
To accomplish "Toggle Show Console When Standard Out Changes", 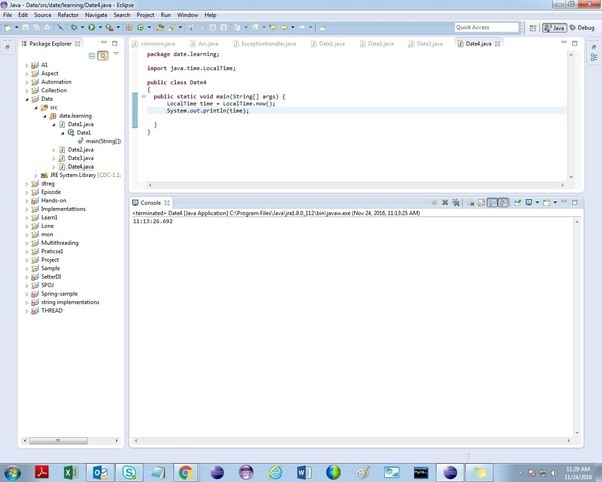I will (492, 202).
